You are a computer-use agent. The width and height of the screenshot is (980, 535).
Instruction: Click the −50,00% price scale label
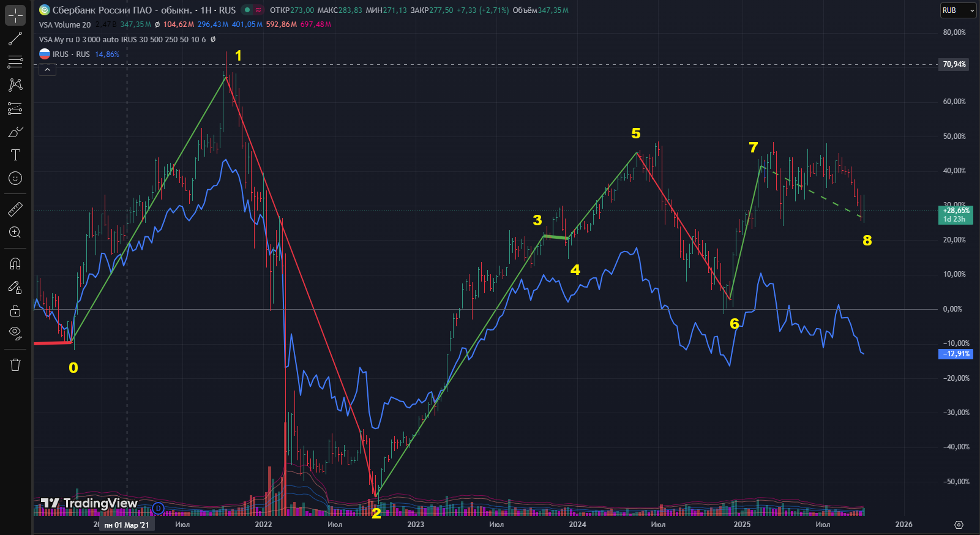[x=956, y=482]
